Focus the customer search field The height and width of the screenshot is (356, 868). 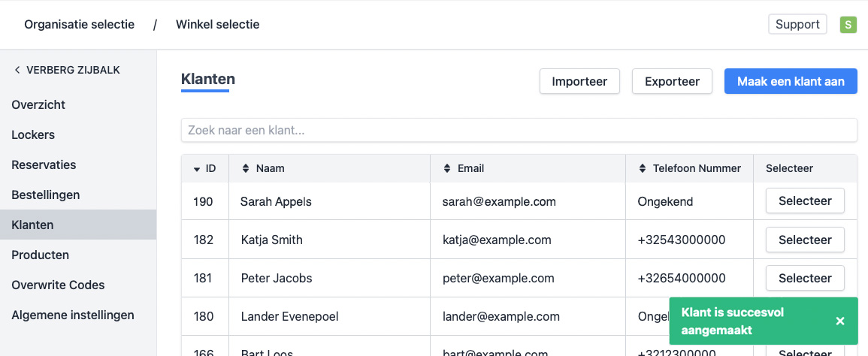coord(519,130)
